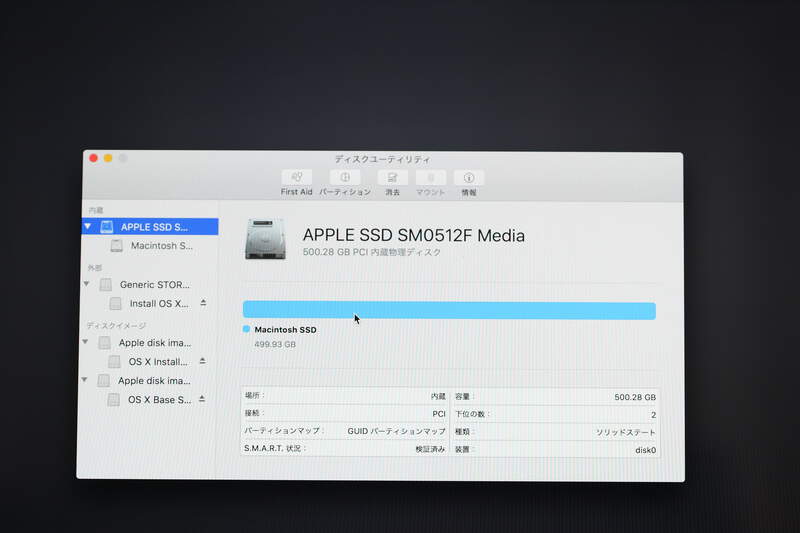Viewport: 800px width, 533px height.
Task: Click OS X Base S... volume icon
Action: click(x=113, y=400)
